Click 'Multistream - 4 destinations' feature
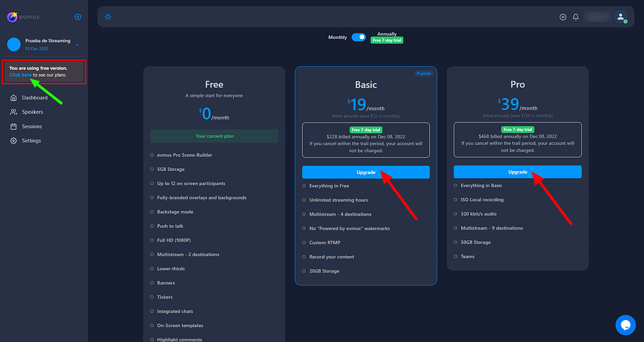The image size is (644, 342). pos(340,214)
